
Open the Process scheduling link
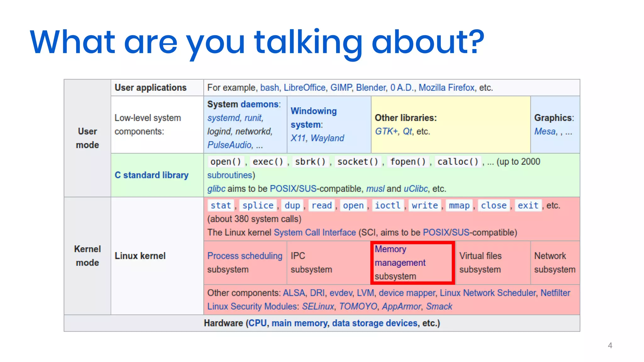tap(245, 256)
